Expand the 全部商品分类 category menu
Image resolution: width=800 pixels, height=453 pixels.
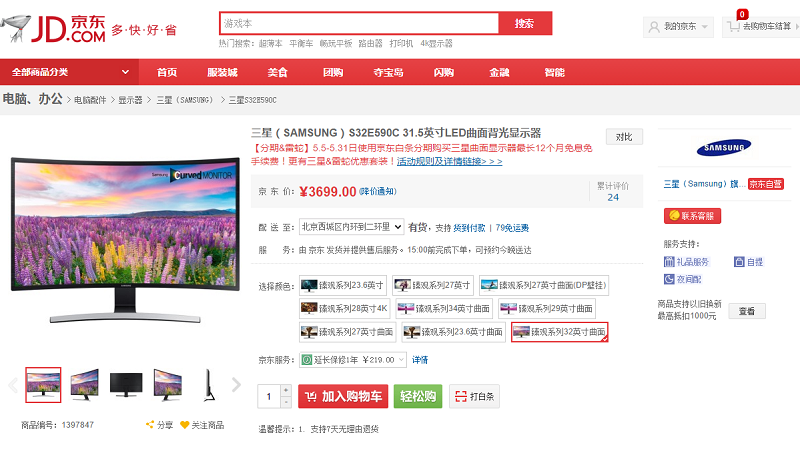point(69,72)
